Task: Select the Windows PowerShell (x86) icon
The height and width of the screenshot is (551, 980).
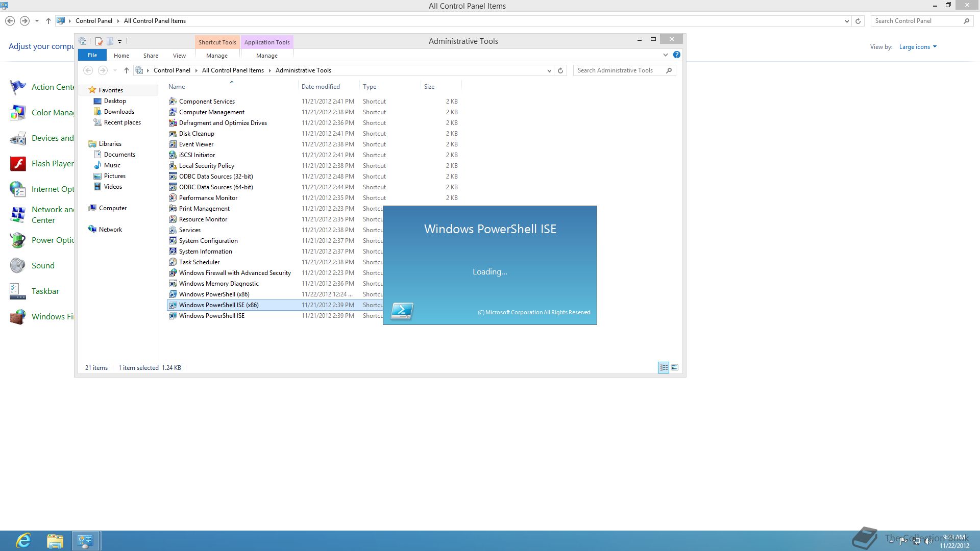Action: [173, 294]
